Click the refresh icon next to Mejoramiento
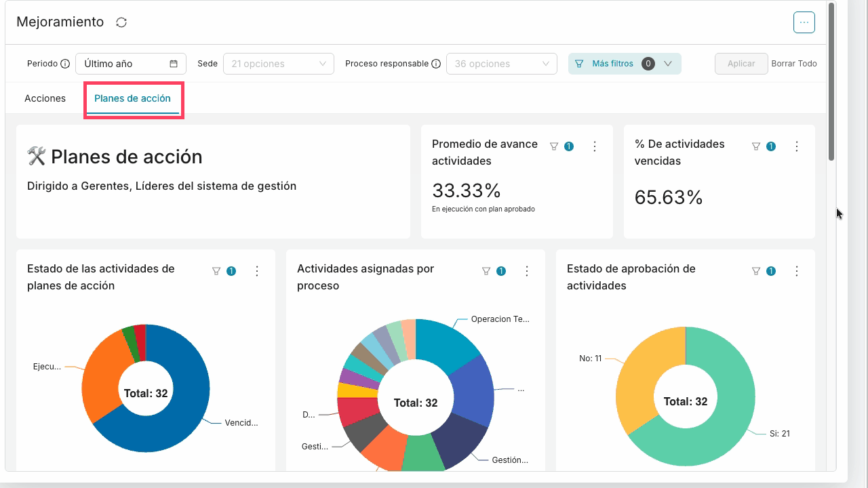The image size is (868, 488). (x=121, y=22)
